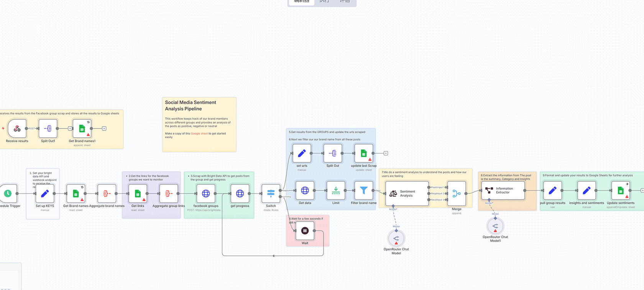Select the Wait pause node

305,231
